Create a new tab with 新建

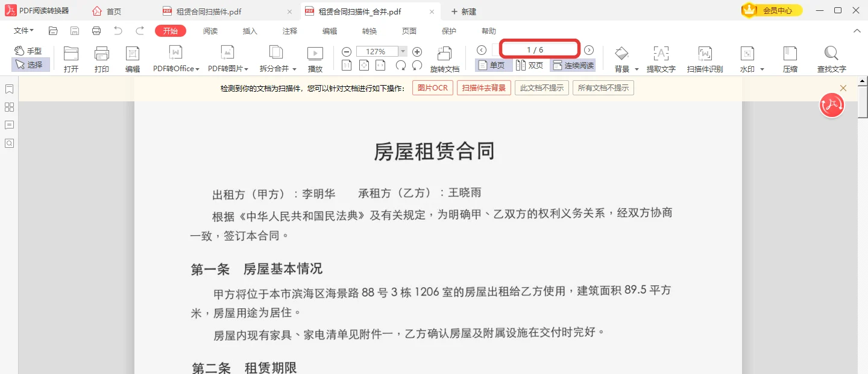coord(464,11)
